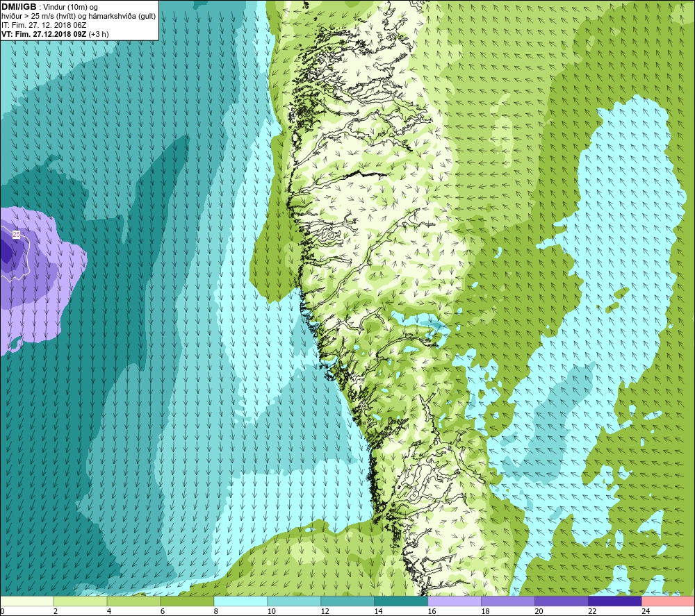The image size is (695, 616).
Task: Click the "16" value on color scale
Action: [432, 611]
